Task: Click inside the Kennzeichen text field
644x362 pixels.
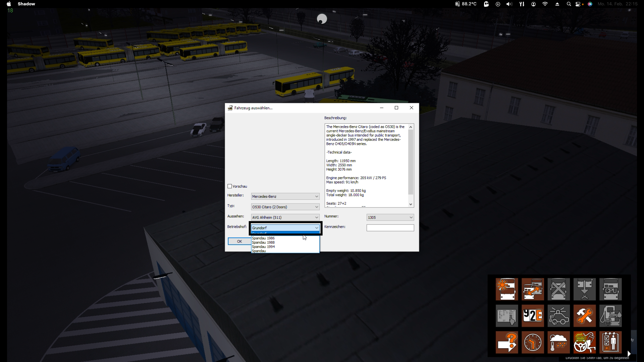Action: (x=390, y=228)
